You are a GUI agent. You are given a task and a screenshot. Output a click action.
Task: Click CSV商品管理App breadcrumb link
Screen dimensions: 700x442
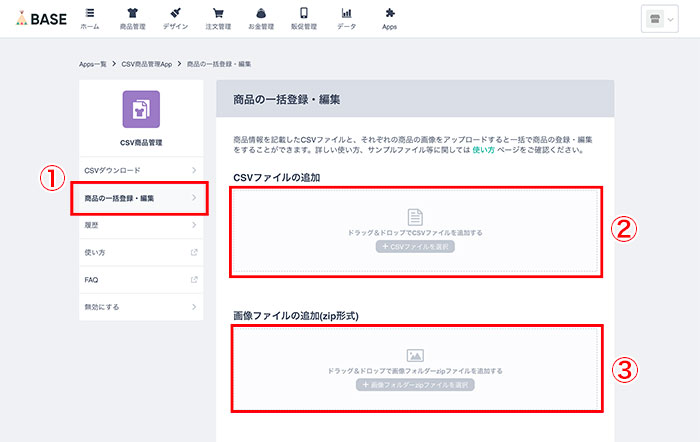(x=146, y=64)
